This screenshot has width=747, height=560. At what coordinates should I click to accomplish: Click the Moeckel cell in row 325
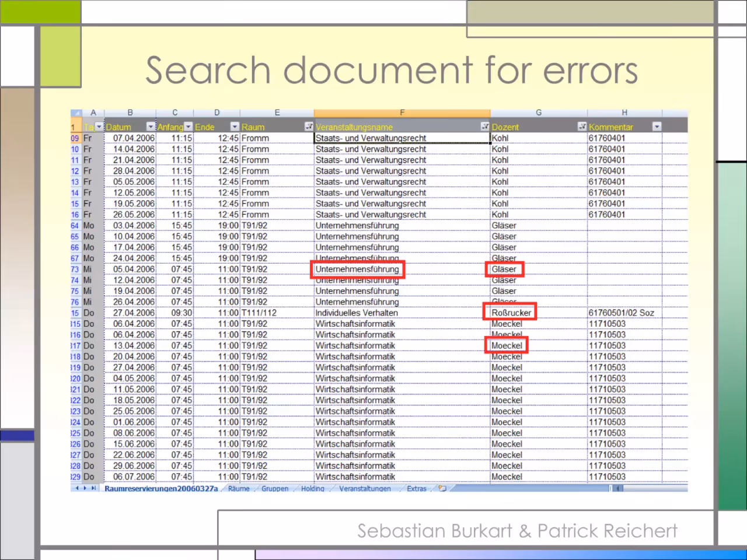tap(539, 433)
